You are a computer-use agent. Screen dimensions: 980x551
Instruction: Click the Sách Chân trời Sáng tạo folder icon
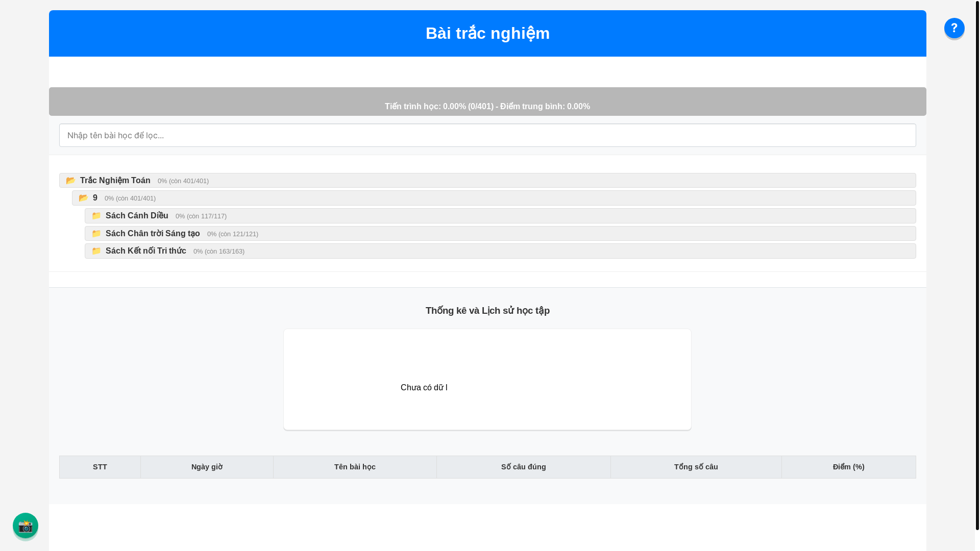click(x=96, y=234)
